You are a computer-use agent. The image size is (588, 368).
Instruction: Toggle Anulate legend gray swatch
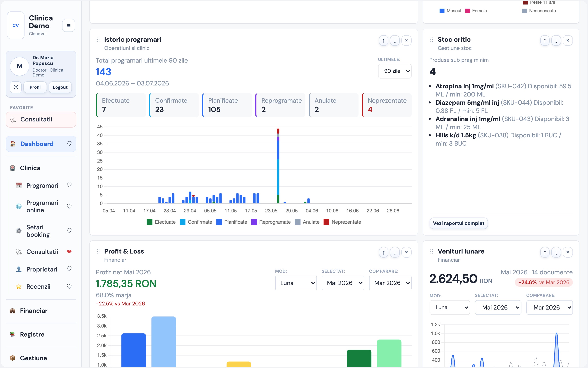297,222
